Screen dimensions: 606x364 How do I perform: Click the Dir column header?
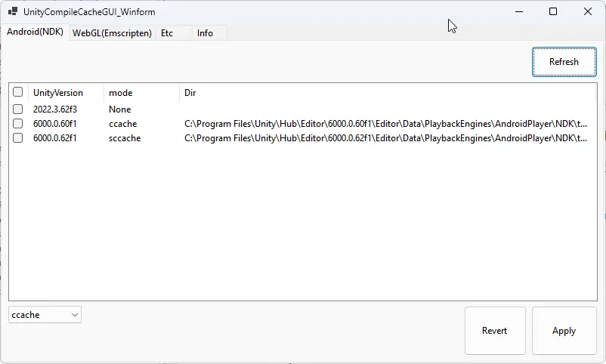coord(190,93)
